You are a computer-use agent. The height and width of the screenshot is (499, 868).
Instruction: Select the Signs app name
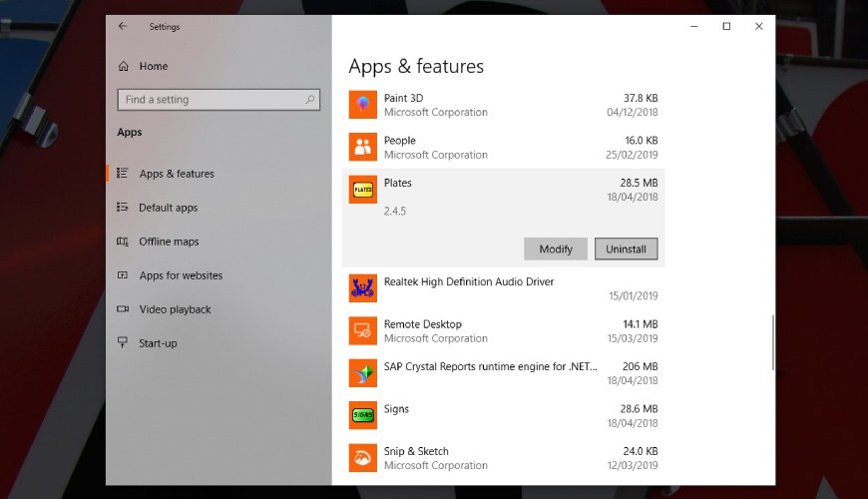pyautogui.click(x=396, y=409)
